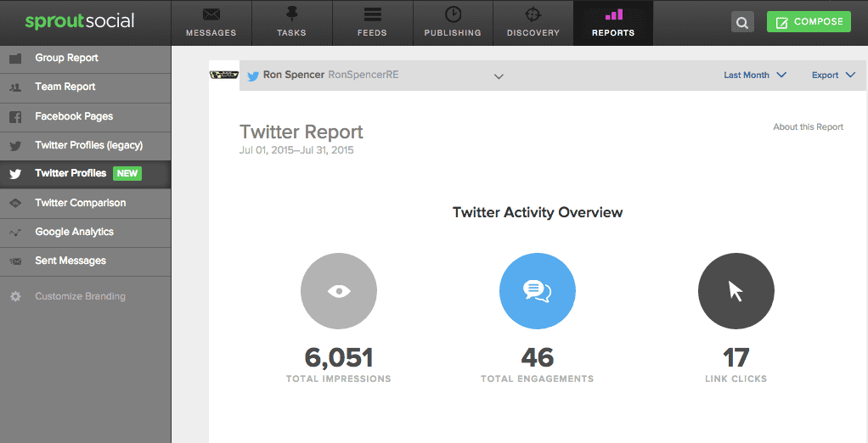The height and width of the screenshot is (443, 868).
Task: Expand the Ron Spencer profile chevron
Action: 499,76
